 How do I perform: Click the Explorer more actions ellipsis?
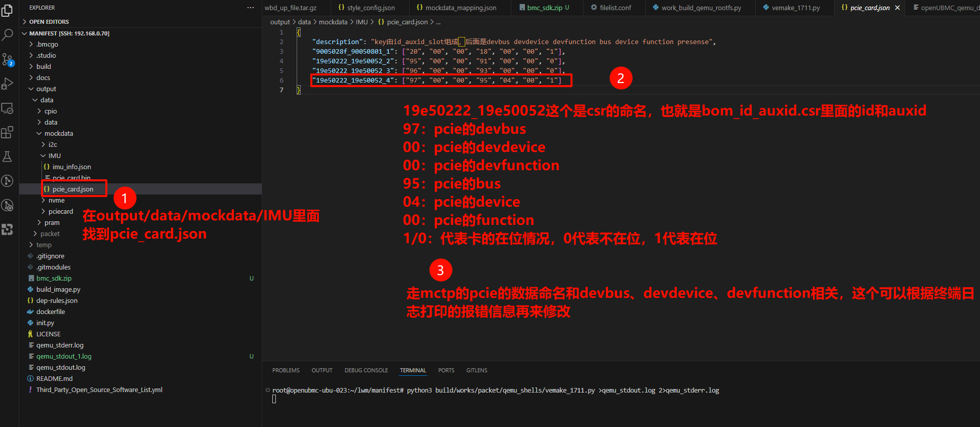click(x=251, y=8)
